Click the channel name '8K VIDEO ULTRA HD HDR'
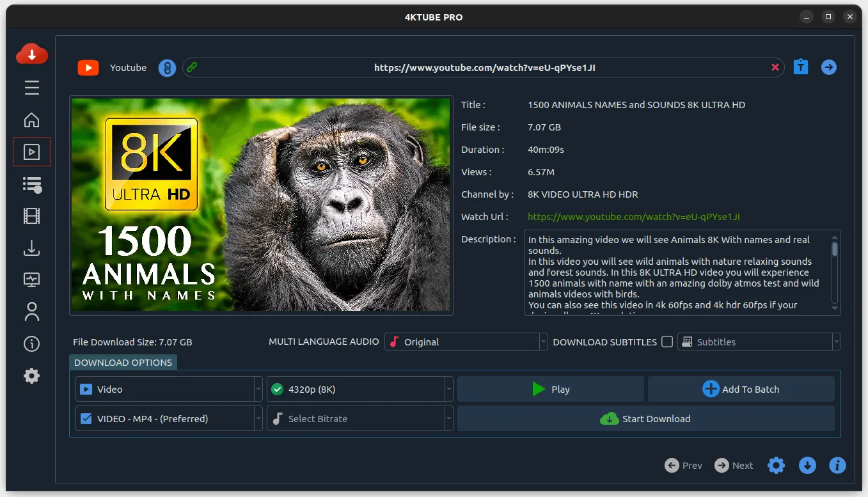The width and height of the screenshot is (868, 497). [583, 194]
